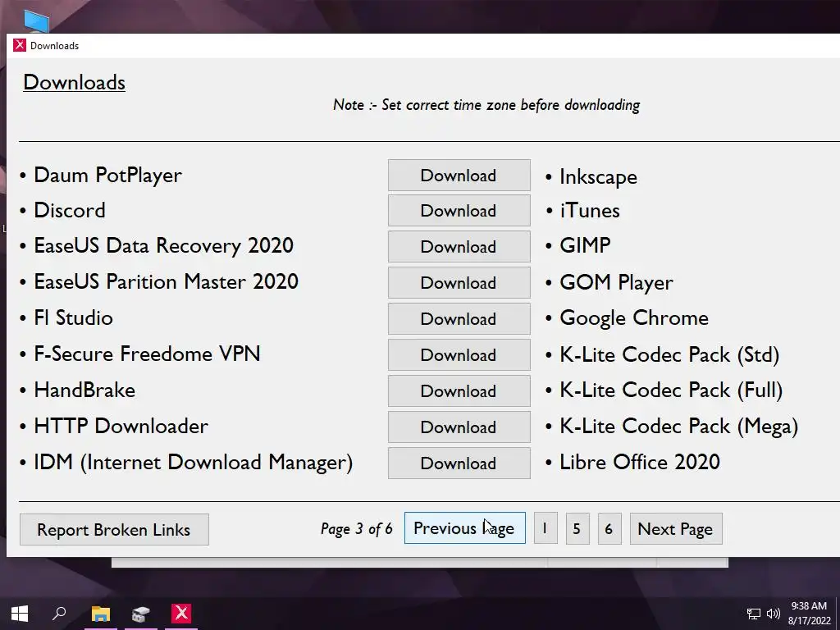Click HTTP Downloader label
The width and height of the screenshot is (840, 630).
(x=121, y=426)
